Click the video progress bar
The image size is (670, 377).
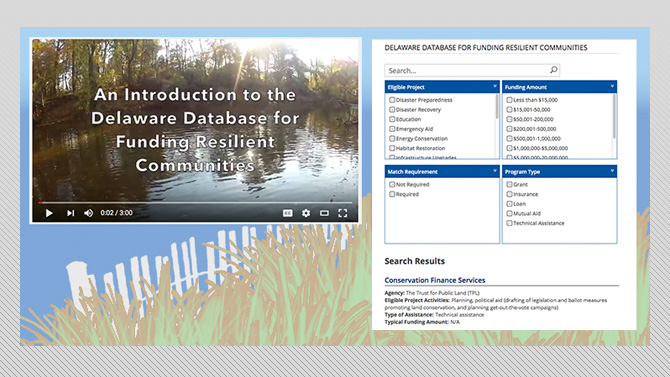(x=195, y=203)
